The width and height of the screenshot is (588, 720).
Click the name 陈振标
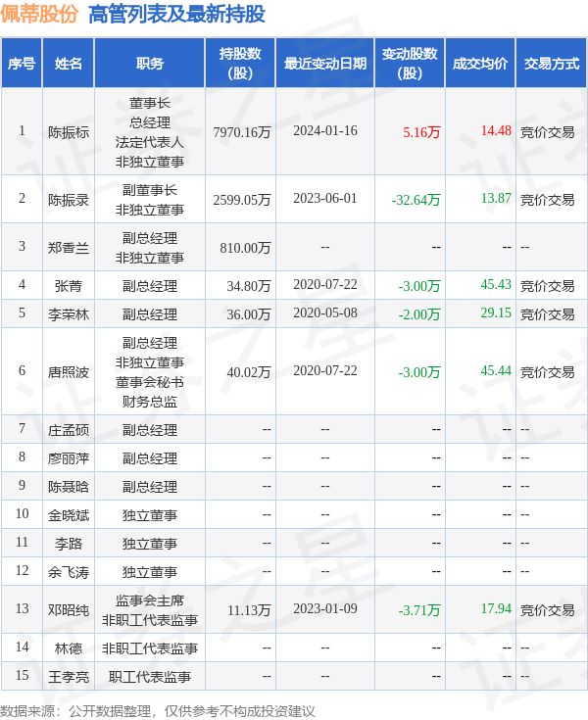[69, 132]
